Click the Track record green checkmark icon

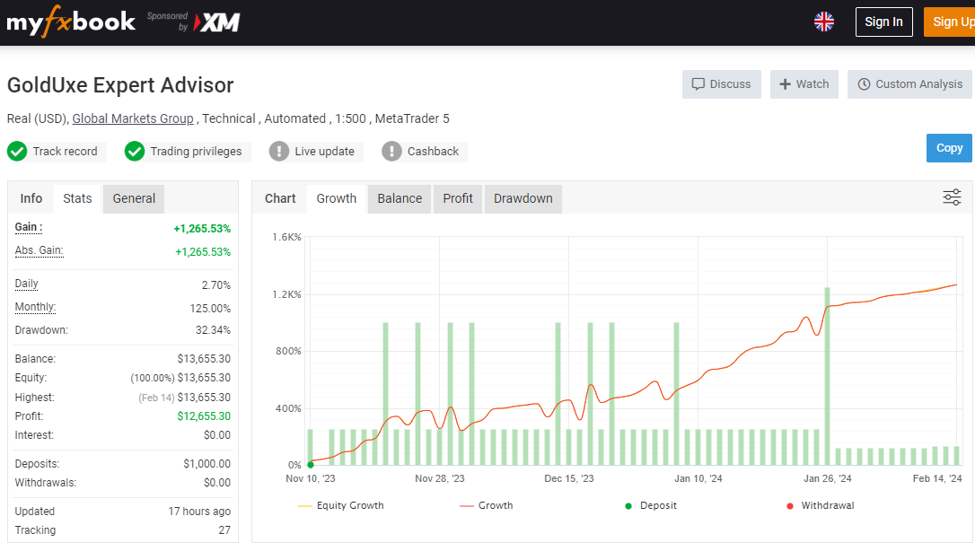click(17, 151)
